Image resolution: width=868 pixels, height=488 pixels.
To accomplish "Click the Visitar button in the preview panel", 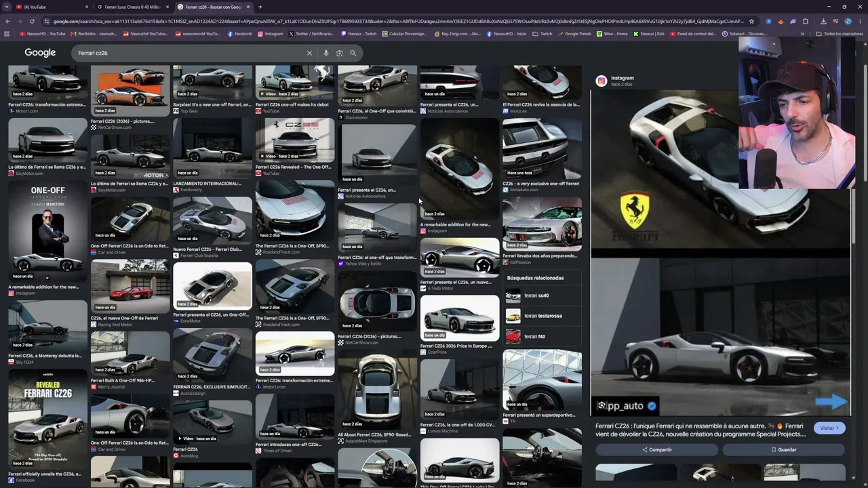I will pyautogui.click(x=829, y=428).
